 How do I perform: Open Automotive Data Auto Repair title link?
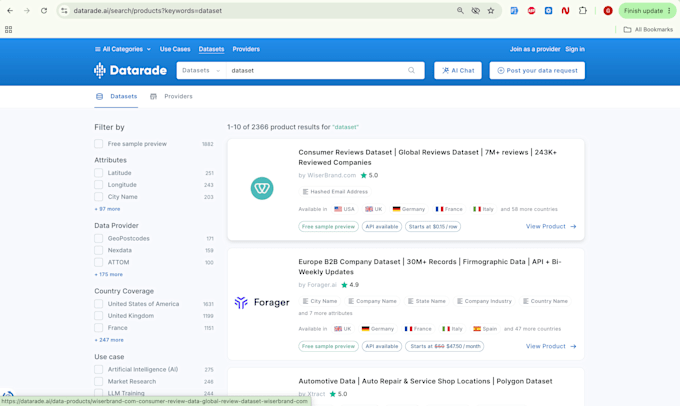tap(425, 381)
